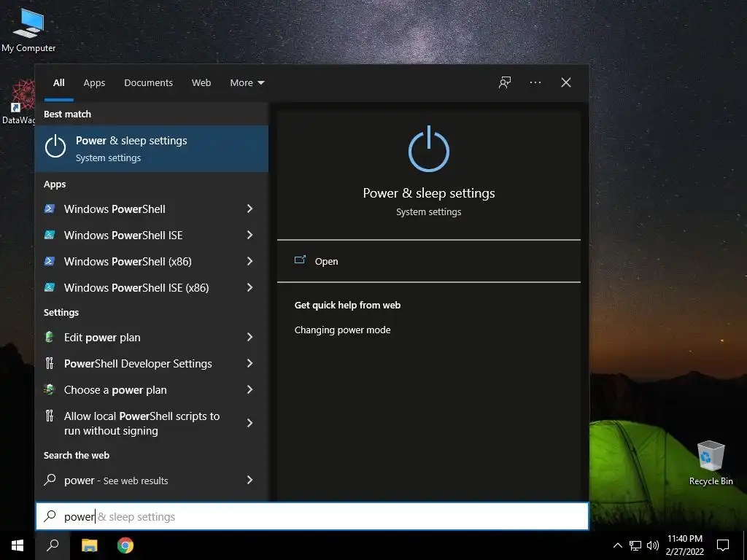Expand arrow for Windows PowerShell ISE (x86)
747x560 pixels.
click(249, 287)
